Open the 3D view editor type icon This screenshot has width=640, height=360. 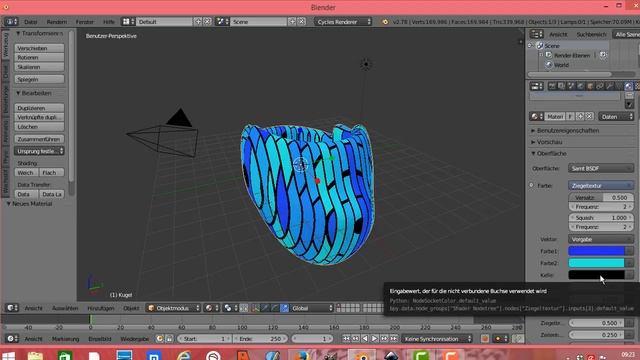pyautogui.click(x=12, y=308)
